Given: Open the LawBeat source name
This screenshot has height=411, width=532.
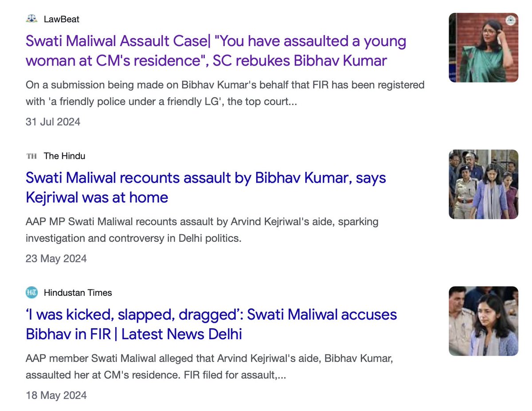Looking at the screenshot, I should (x=62, y=19).
